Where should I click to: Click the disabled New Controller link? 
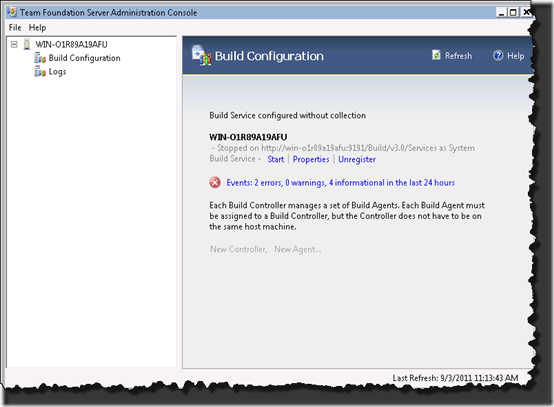238,249
